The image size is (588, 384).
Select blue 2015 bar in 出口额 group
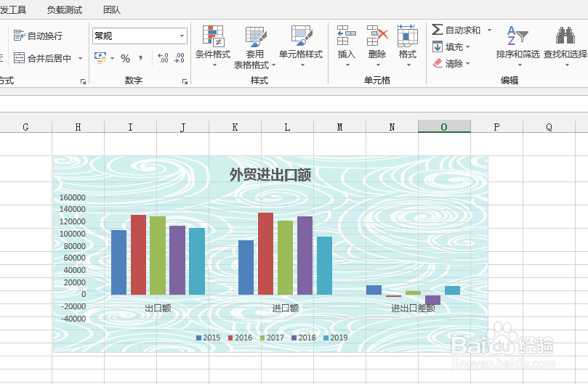click(x=119, y=262)
